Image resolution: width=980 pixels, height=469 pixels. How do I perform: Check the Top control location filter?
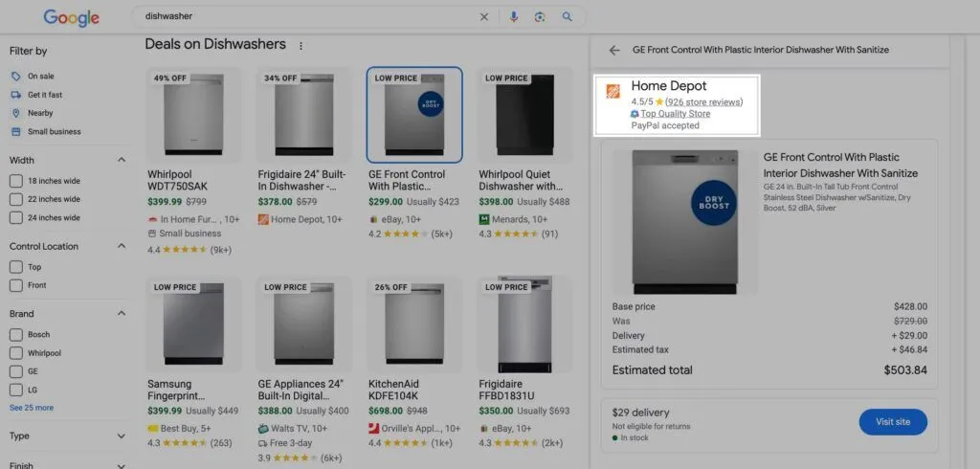pyautogui.click(x=16, y=267)
